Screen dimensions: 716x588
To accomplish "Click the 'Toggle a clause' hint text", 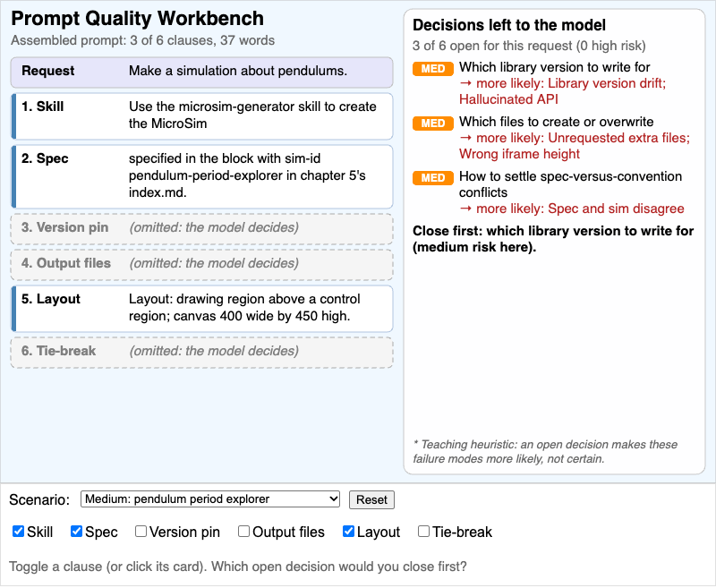I will tap(238, 567).
